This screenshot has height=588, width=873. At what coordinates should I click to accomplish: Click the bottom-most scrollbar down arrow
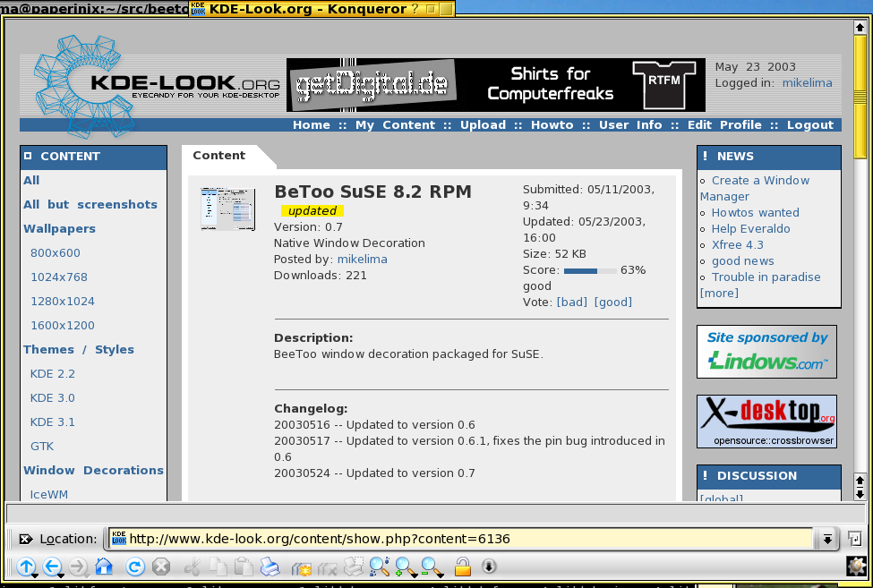coord(860,494)
